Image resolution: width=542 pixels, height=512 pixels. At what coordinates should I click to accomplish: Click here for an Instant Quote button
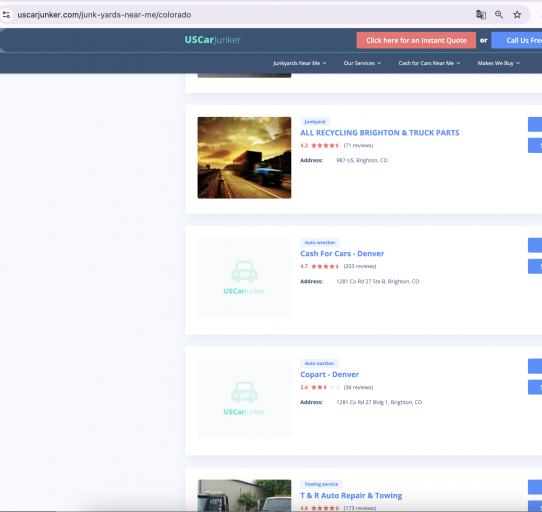[416, 40]
